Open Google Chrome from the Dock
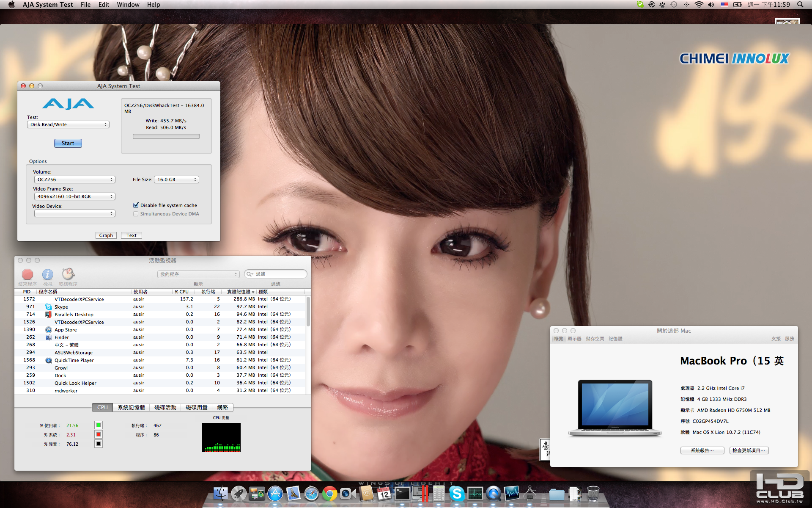 (x=329, y=494)
